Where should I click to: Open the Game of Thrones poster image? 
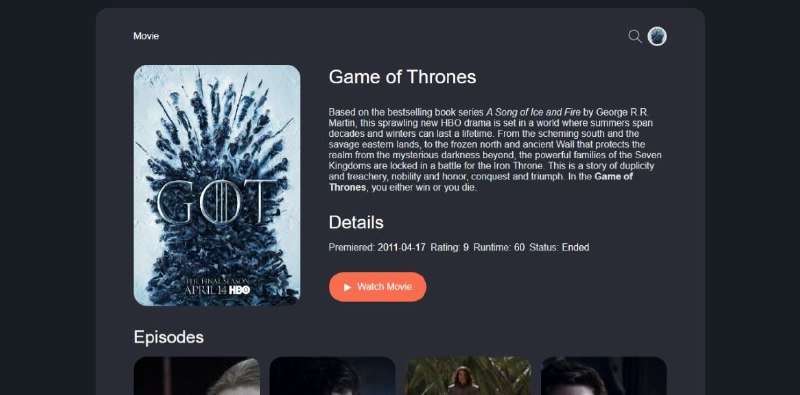(x=217, y=185)
